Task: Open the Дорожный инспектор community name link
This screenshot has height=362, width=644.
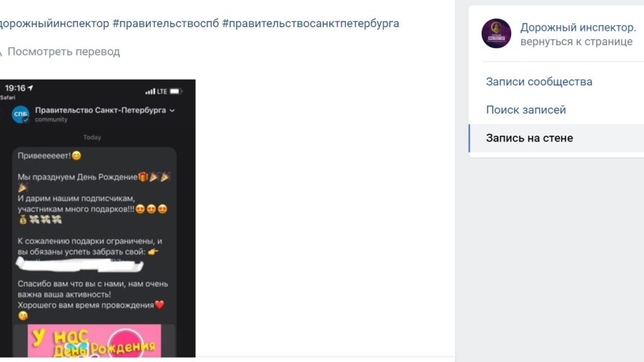Action: click(578, 28)
